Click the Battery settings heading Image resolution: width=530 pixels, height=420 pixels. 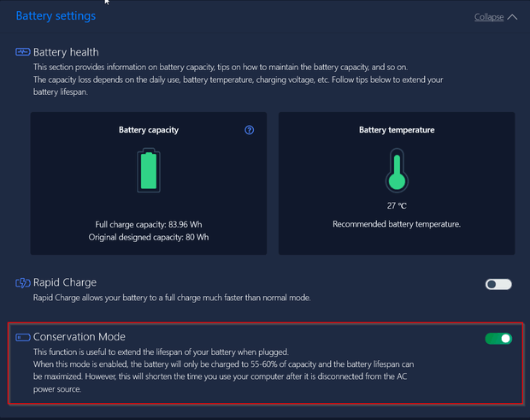[x=56, y=15]
